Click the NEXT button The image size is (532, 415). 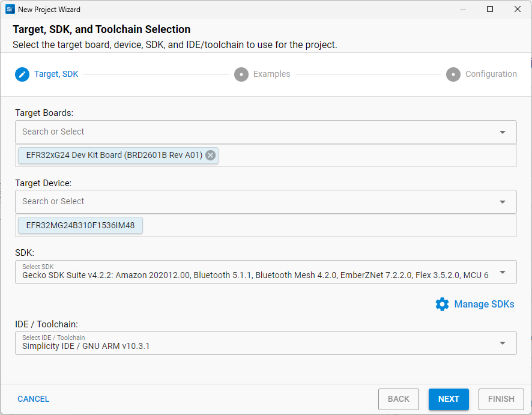point(449,399)
